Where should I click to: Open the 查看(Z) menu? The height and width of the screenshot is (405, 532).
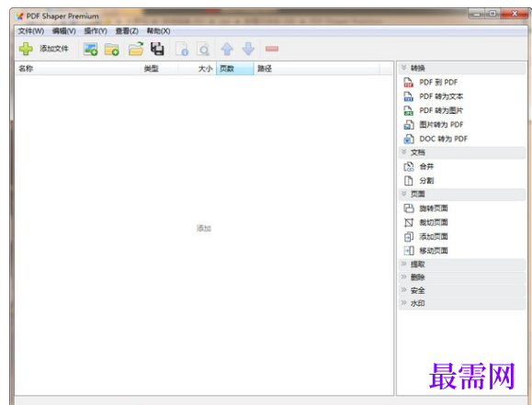[x=127, y=31]
